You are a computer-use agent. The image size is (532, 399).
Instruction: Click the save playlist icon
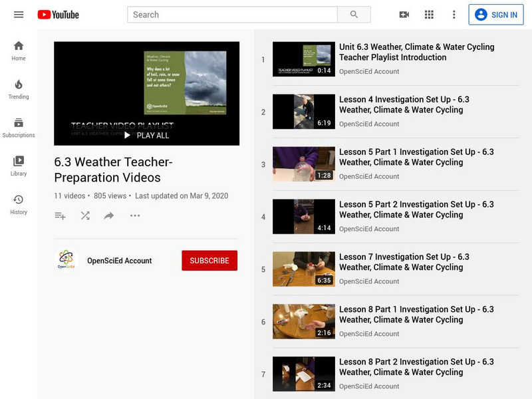[x=60, y=215]
